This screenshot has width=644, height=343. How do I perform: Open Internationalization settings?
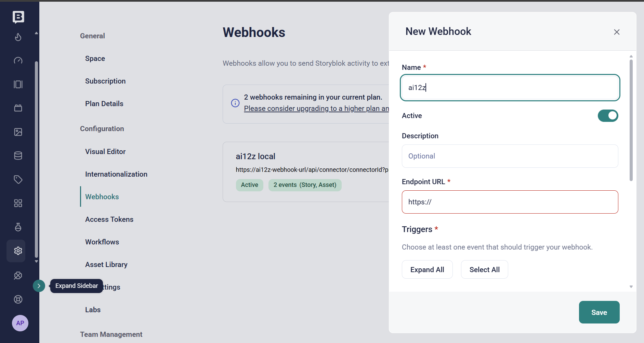[116, 174]
